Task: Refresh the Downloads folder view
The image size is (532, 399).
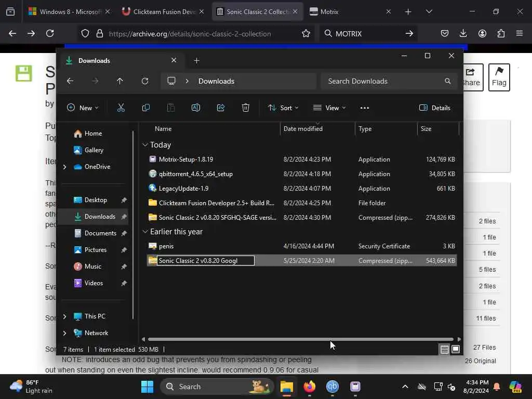Action: coord(145,81)
